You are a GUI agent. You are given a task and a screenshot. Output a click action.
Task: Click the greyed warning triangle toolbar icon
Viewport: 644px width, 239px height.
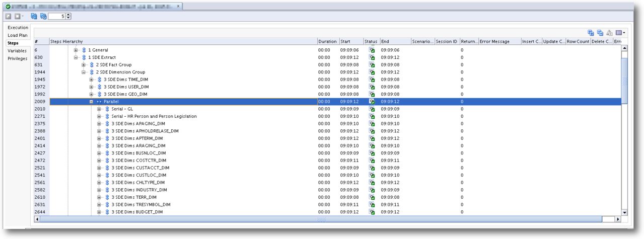tap(609, 33)
